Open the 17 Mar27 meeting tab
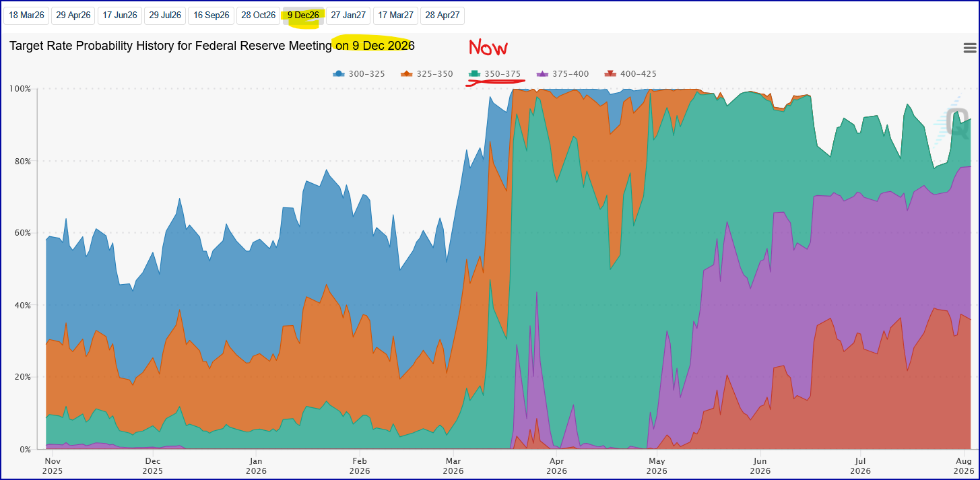Viewport: 980px width, 480px height. click(395, 15)
